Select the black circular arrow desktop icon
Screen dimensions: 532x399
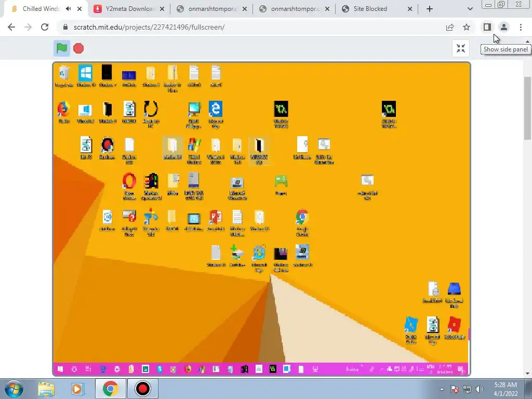151,109
